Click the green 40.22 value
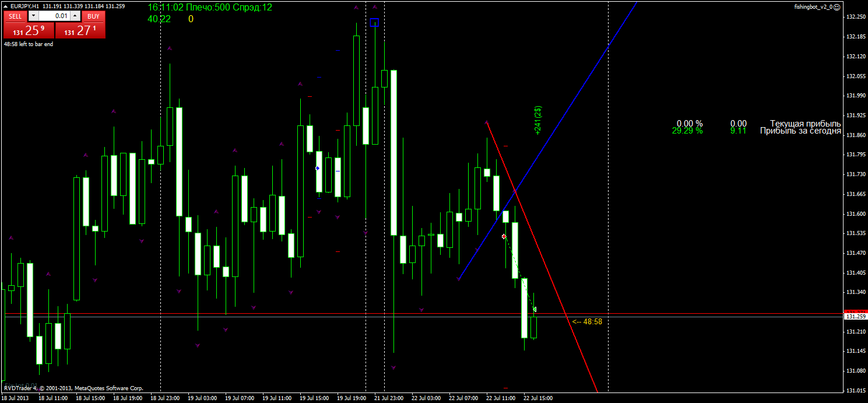This screenshot has width=868, height=403. 159,19
